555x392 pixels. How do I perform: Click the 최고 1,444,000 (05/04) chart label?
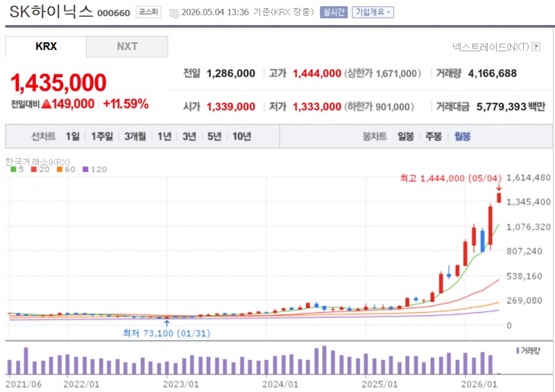pyautogui.click(x=451, y=178)
